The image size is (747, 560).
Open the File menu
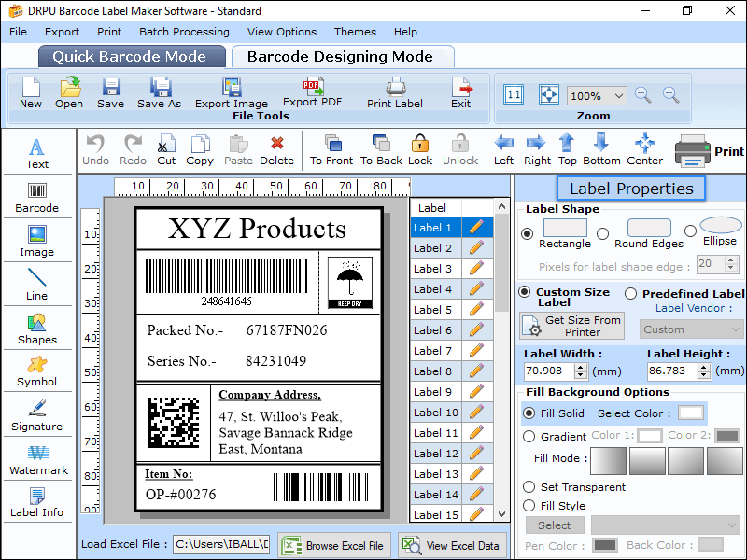tap(18, 32)
